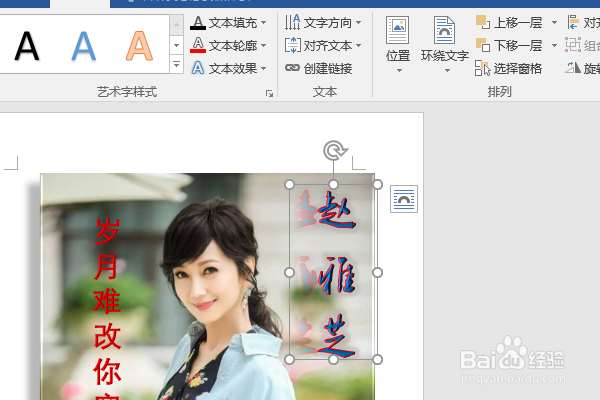Open the 对齐文本 dropdown arrow

coord(359,46)
